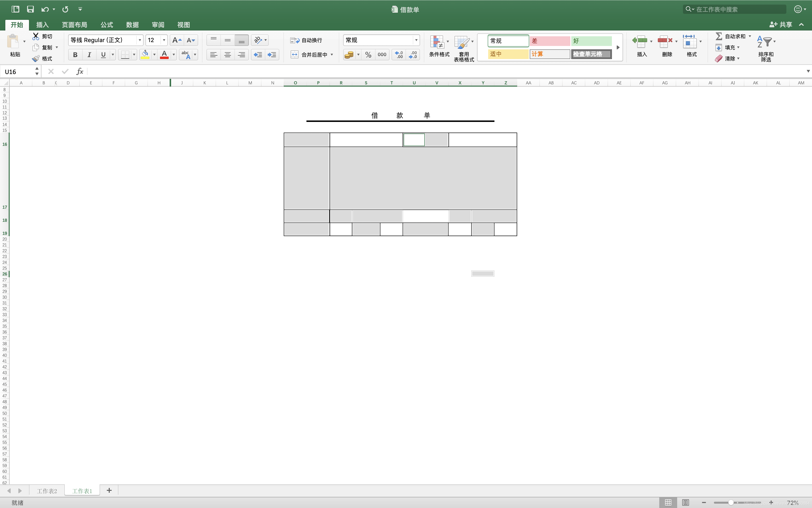
Task: Open the font size dropdown
Action: coord(164,40)
